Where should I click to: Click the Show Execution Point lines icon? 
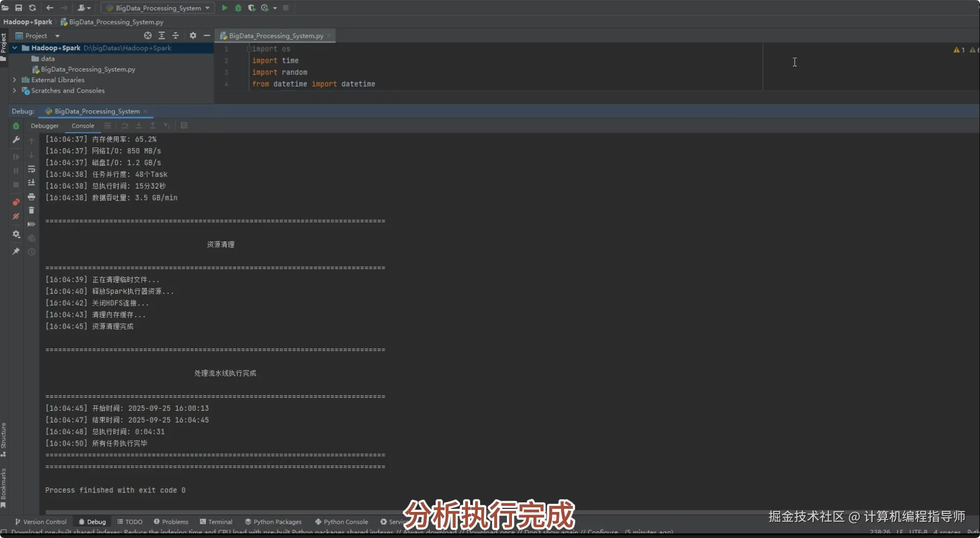coord(107,126)
